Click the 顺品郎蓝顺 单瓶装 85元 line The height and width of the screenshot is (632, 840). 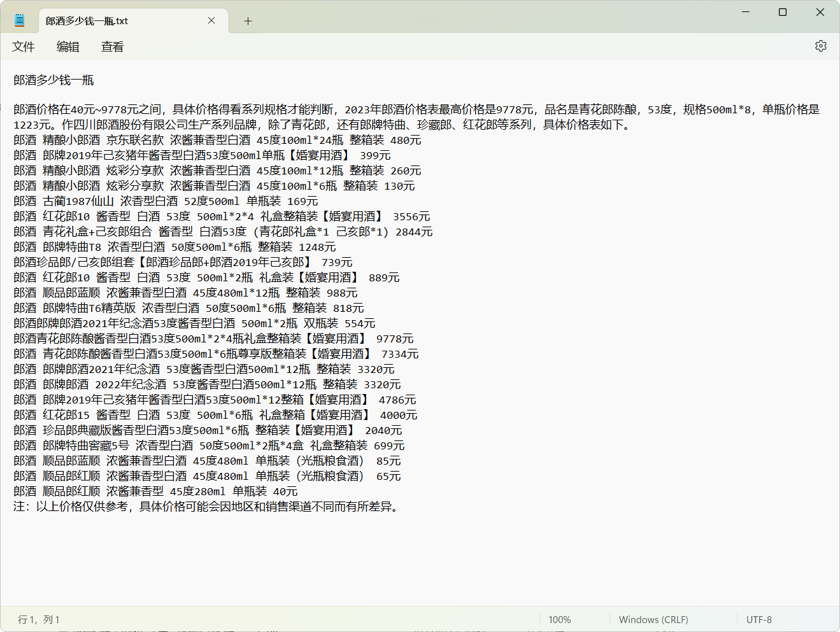207,461
